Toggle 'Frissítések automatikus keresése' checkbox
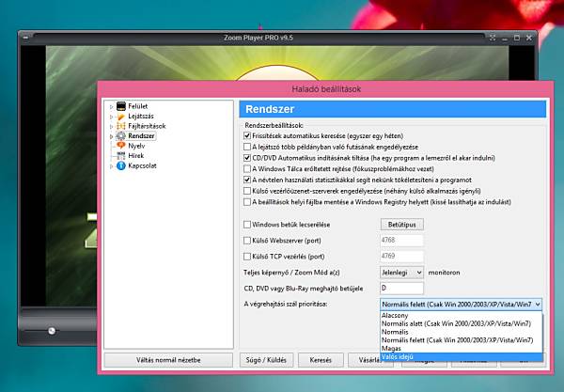 tap(247, 136)
